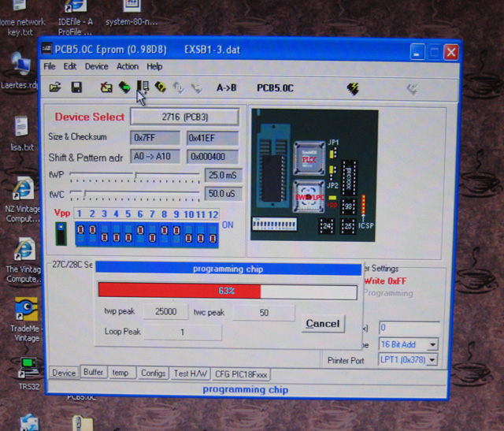Click the A0 -> A10 shift field

point(155,156)
